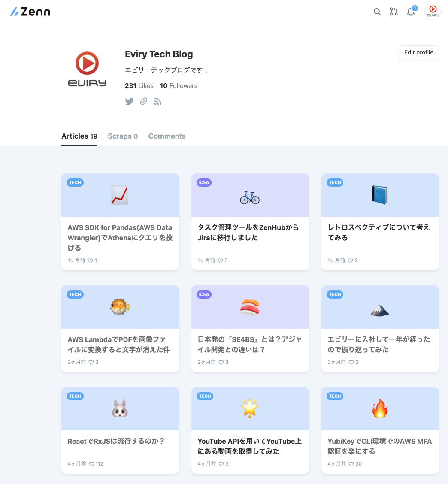Open the ZenHubからJiraに移行 article title
448x484 pixels.
(x=248, y=233)
